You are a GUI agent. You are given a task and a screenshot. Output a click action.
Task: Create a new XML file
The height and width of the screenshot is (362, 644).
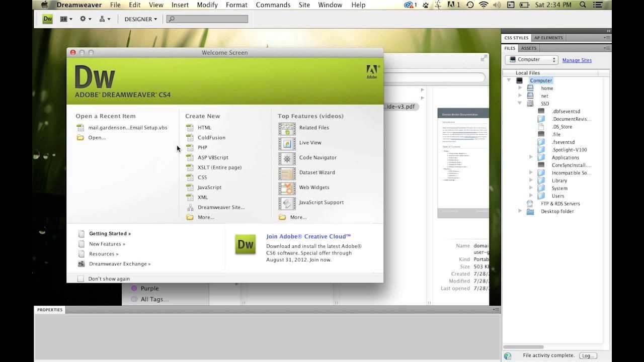203,198
